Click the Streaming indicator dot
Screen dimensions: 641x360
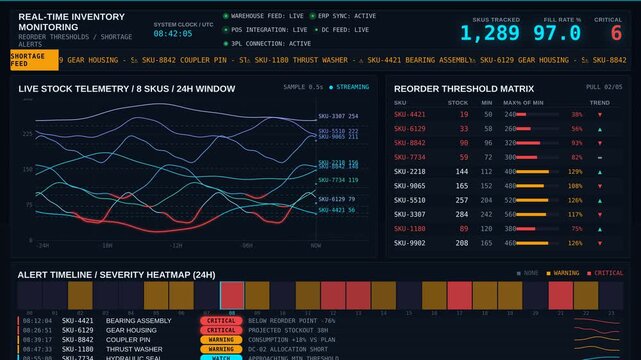(331, 87)
